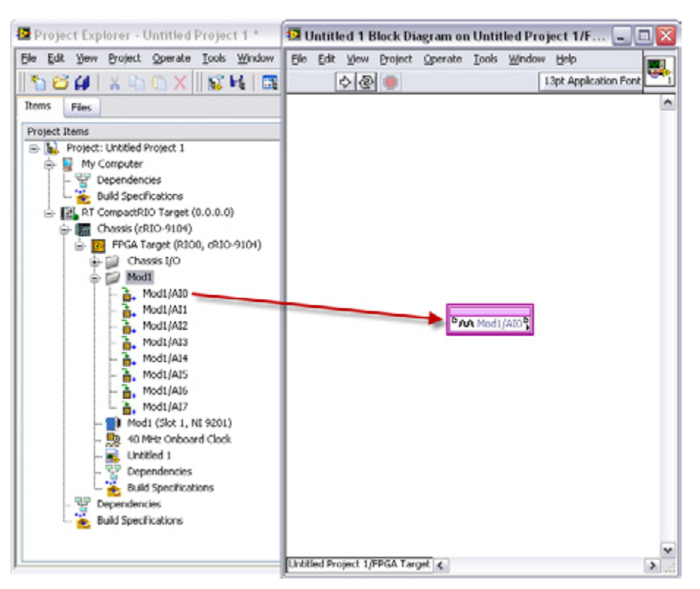Click the horizontal scroll right arrow
The width and height of the screenshot is (700, 589).
652,566
